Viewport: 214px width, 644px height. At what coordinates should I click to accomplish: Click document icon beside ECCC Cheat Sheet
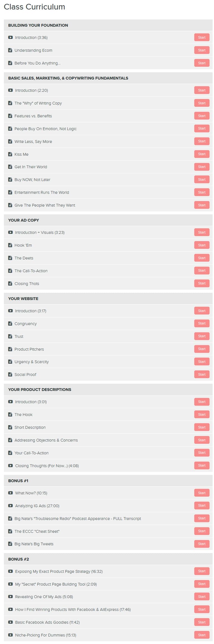[x=10, y=531]
